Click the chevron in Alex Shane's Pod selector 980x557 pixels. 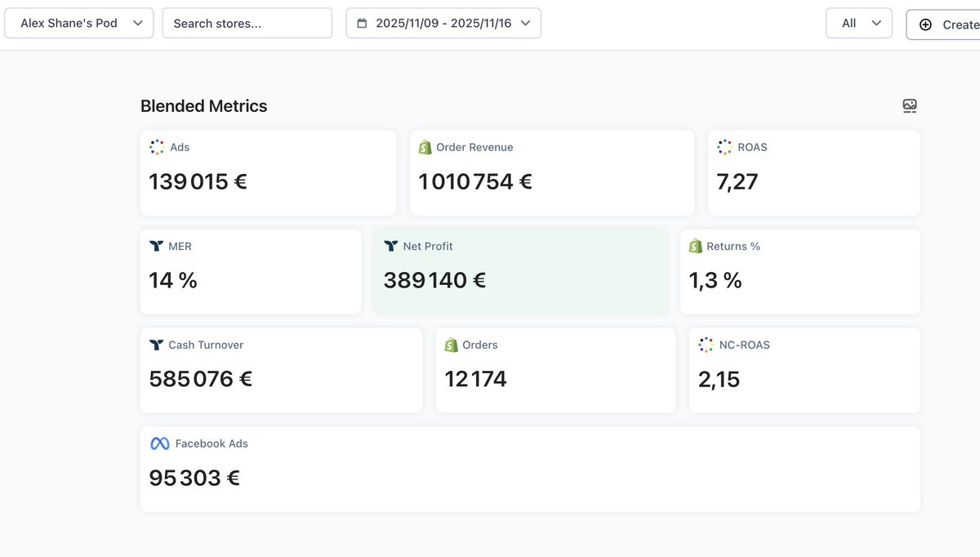137,23
